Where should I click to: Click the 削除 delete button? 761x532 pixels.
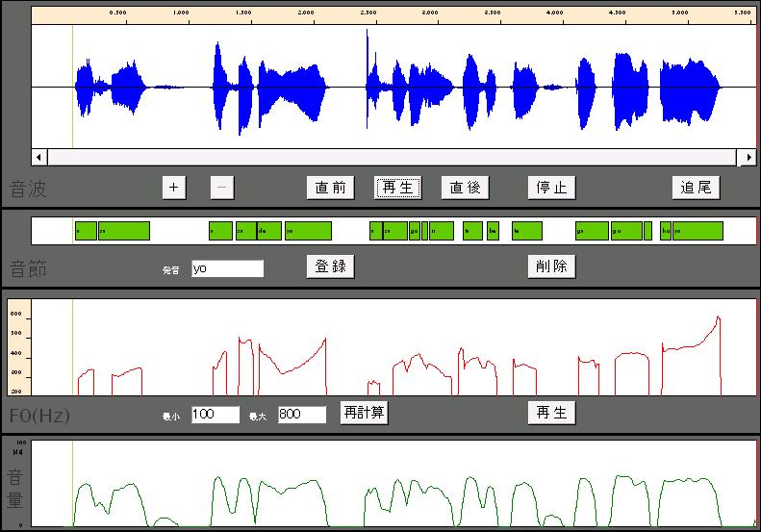pos(551,266)
